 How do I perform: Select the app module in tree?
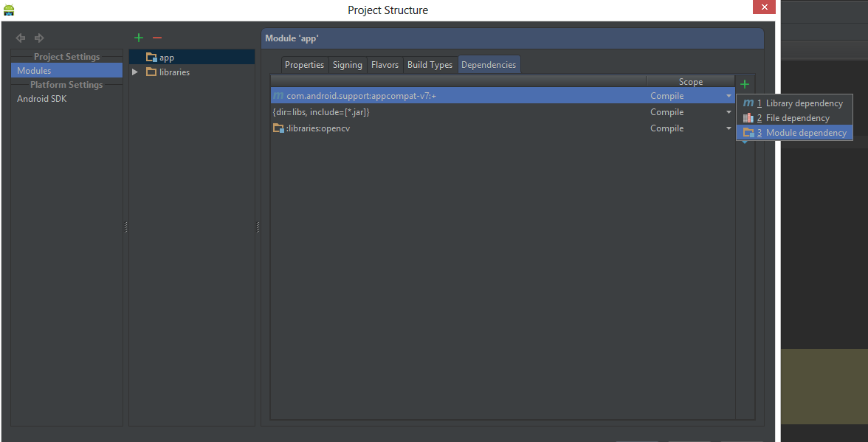pos(166,58)
